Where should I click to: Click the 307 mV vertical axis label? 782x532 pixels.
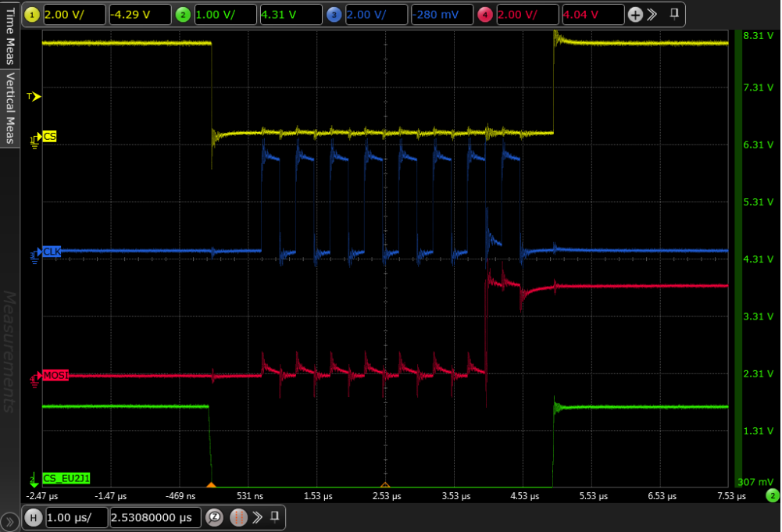pos(755,482)
